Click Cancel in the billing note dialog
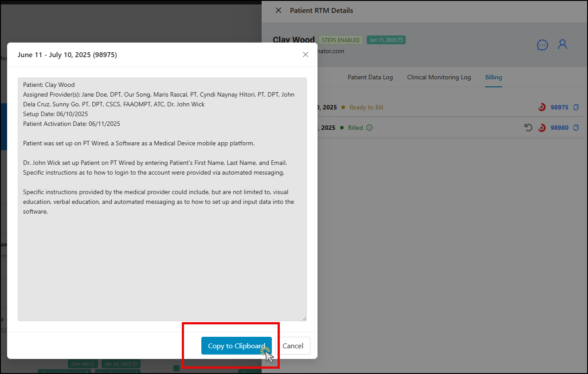Viewport: 588px width, 374px height. [293, 346]
